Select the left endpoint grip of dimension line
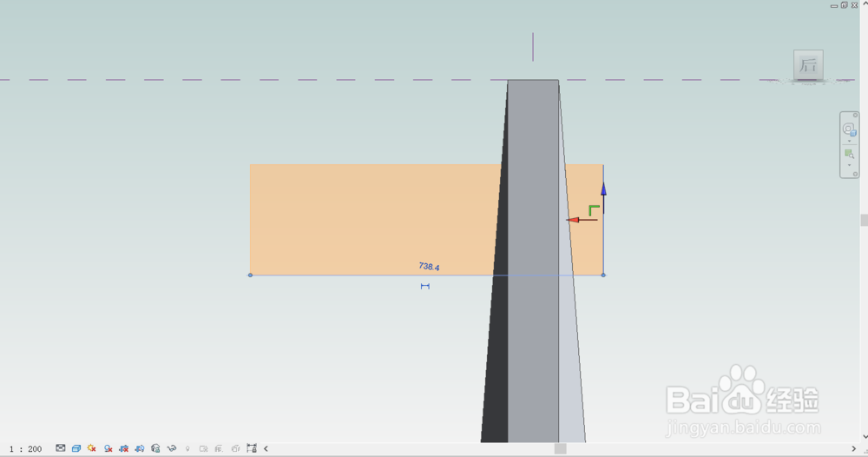 coord(250,275)
